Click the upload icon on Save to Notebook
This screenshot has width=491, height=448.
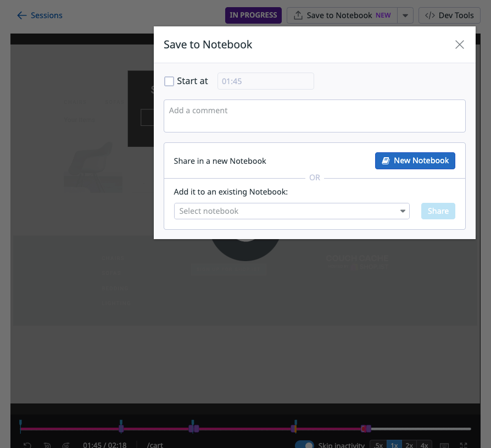298,15
